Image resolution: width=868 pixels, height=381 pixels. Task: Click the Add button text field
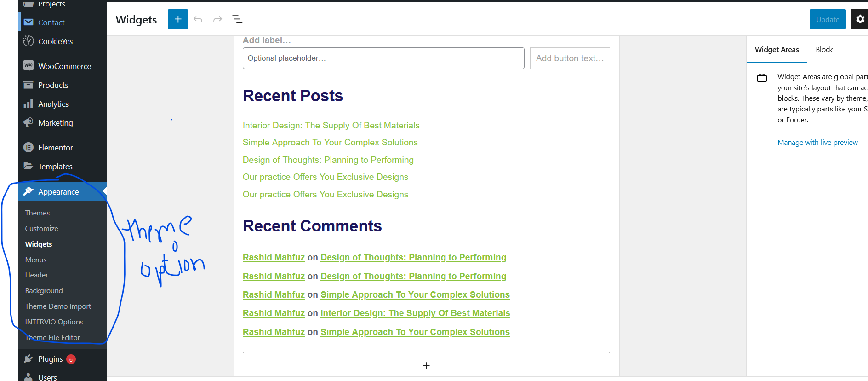tap(570, 58)
